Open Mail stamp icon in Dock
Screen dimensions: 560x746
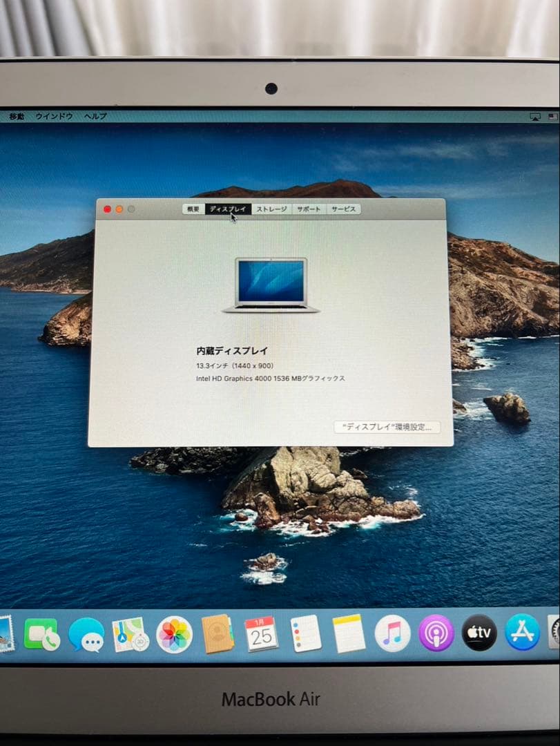pos(6,634)
